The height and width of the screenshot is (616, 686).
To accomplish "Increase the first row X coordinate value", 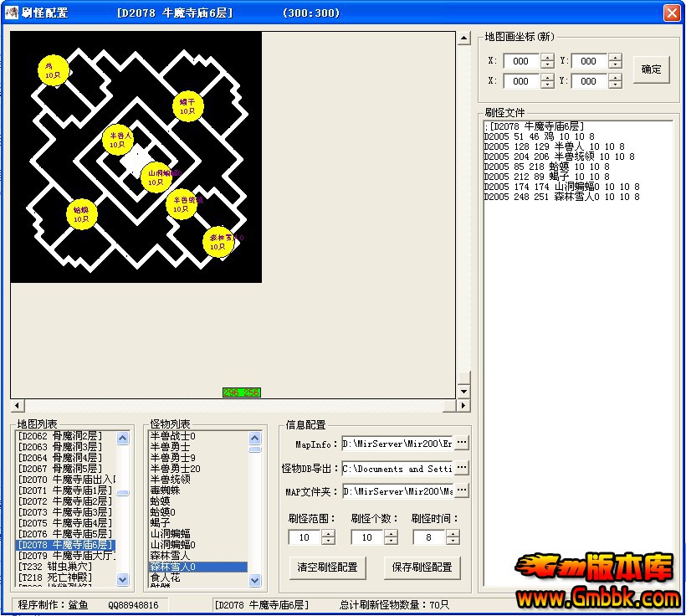I will (547, 58).
